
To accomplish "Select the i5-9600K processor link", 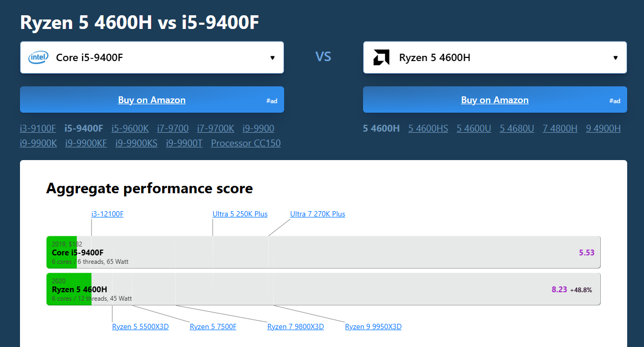I will click(x=130, y=128).
